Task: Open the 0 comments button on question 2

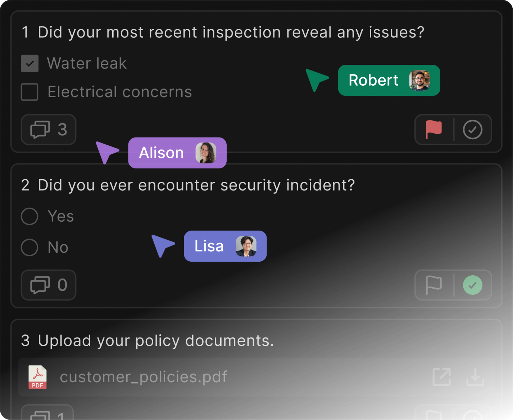Action: point(49,285)
